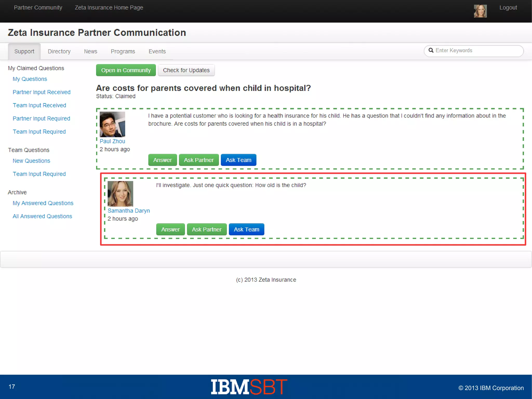Open the Events tab
This screenshot has width=532, height=399.
click(157, 51)
